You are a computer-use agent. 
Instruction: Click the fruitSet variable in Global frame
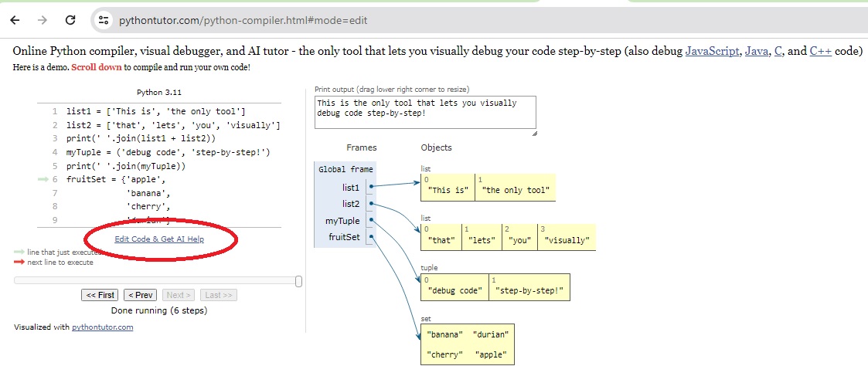[345, 238]
